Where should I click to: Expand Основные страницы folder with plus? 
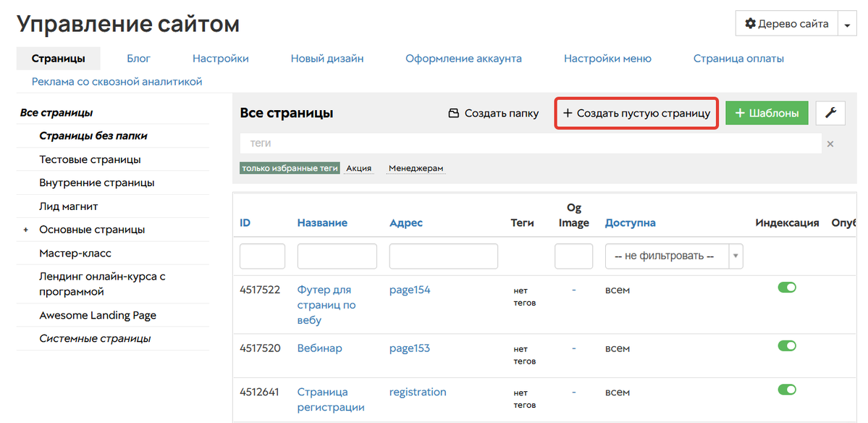(25, 230)
